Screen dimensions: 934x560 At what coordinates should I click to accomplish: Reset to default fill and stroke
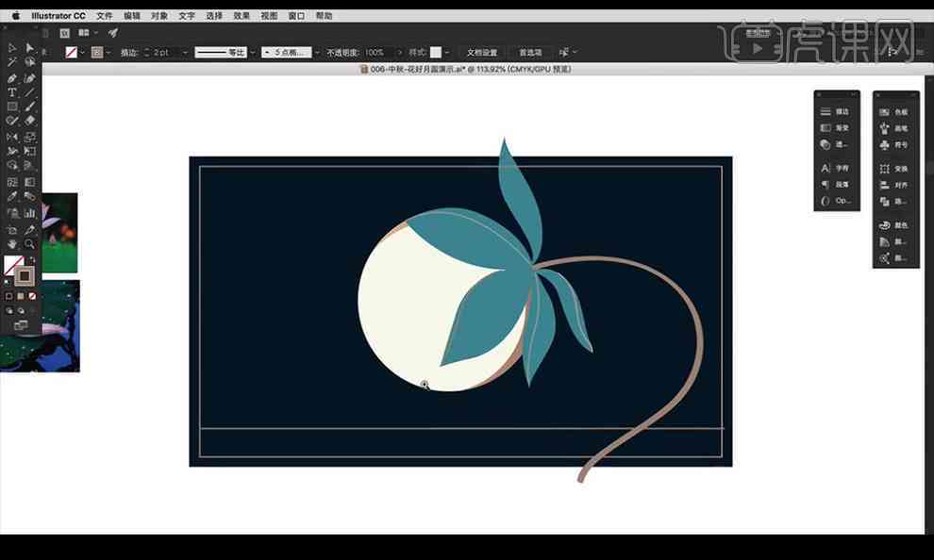pos(8,282)
